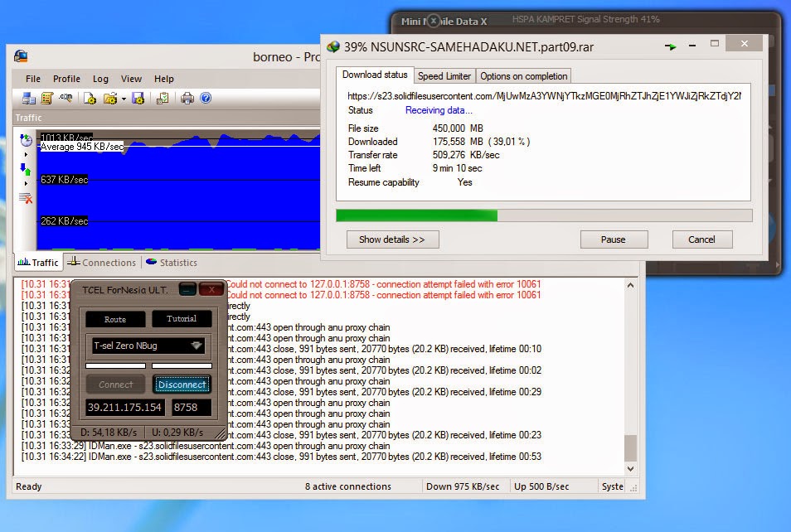Viewport: 791px width, 532px height.
Task: Click the log scrollbar thumb
Action: [630, 447]
